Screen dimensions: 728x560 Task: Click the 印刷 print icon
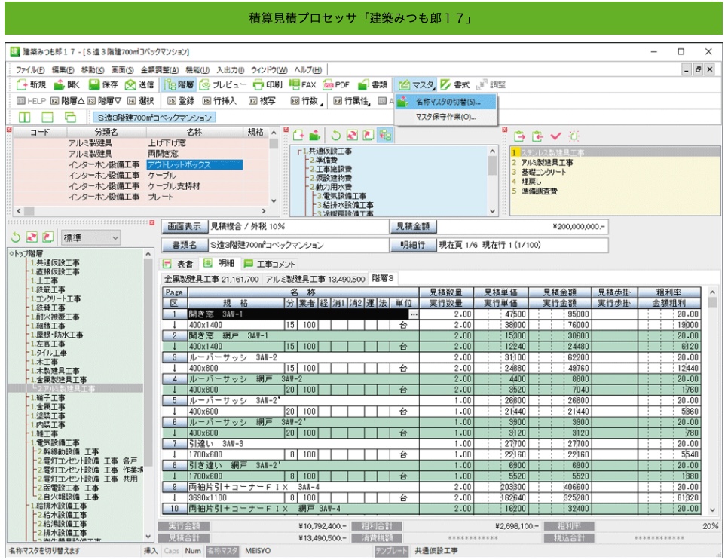pyautogui.click(x=268, y=84)
